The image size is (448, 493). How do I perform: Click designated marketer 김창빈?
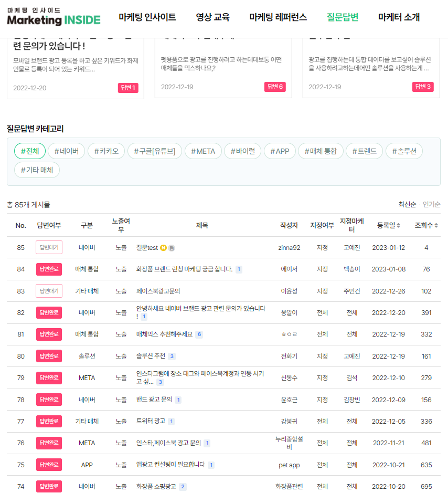(x=352, y=400)
